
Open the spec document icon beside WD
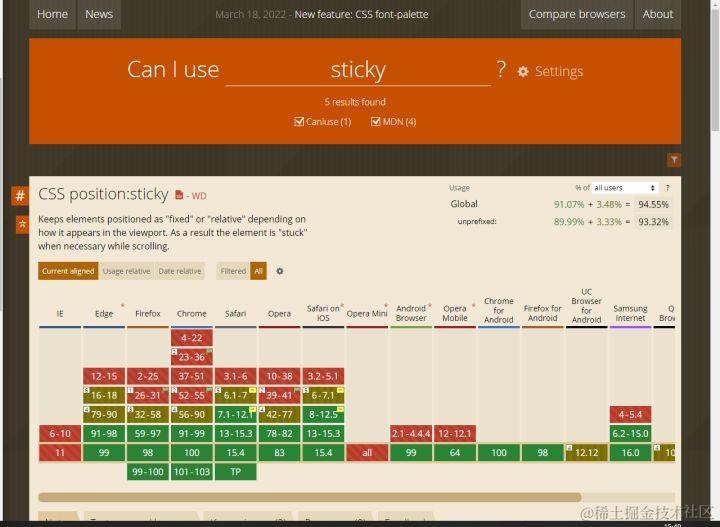179,195
